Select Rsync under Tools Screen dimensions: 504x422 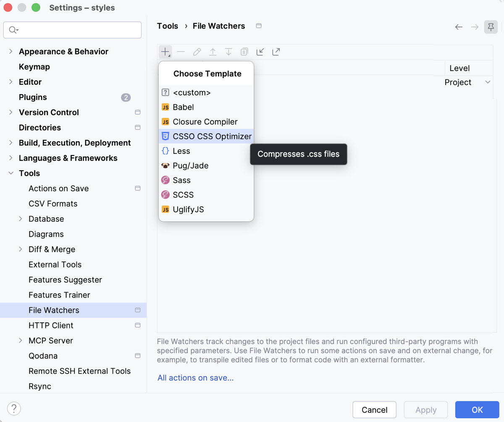pyautogui.click(x=40, y=386)
